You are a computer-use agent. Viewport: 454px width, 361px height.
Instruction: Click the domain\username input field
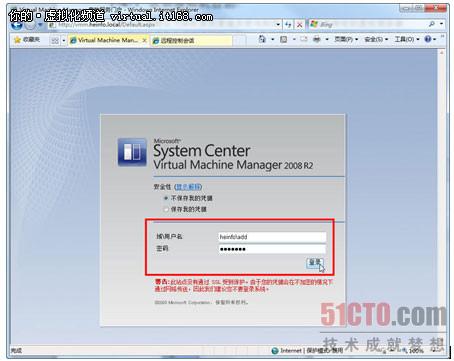(x=272, y=237)
